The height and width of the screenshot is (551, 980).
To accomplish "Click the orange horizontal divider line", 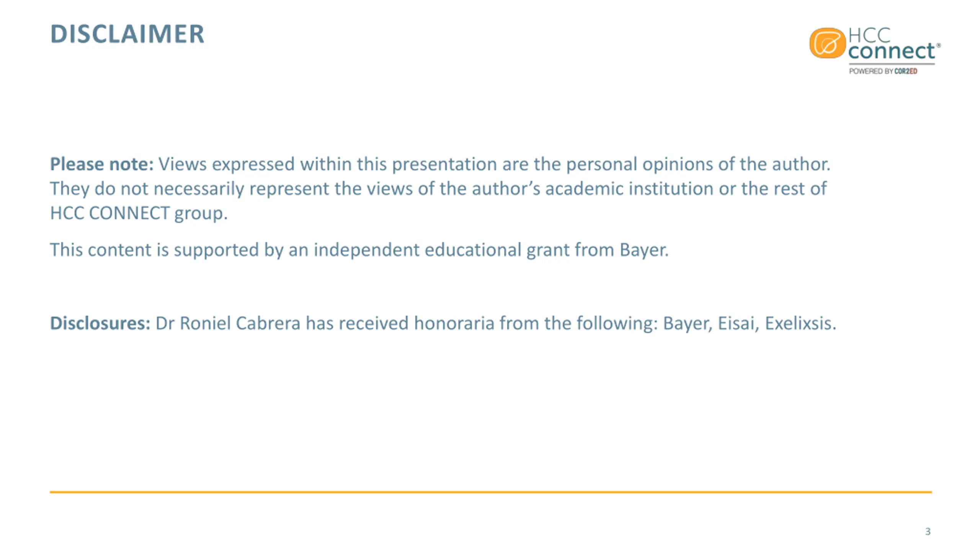I will (491, 492).
